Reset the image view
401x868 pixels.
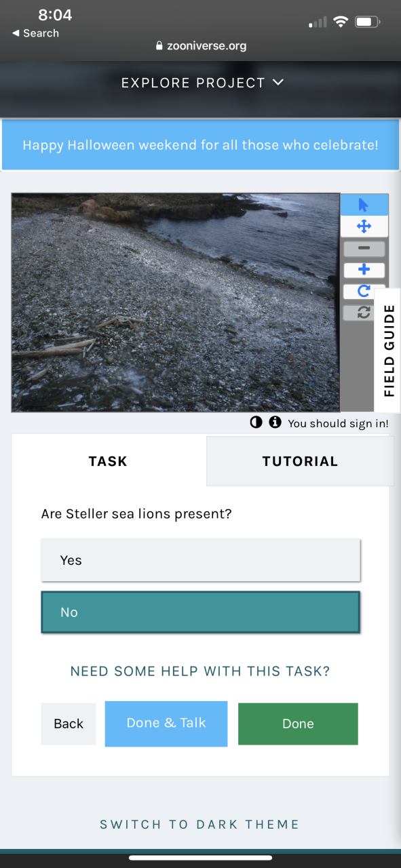click(x=364, y=312)
